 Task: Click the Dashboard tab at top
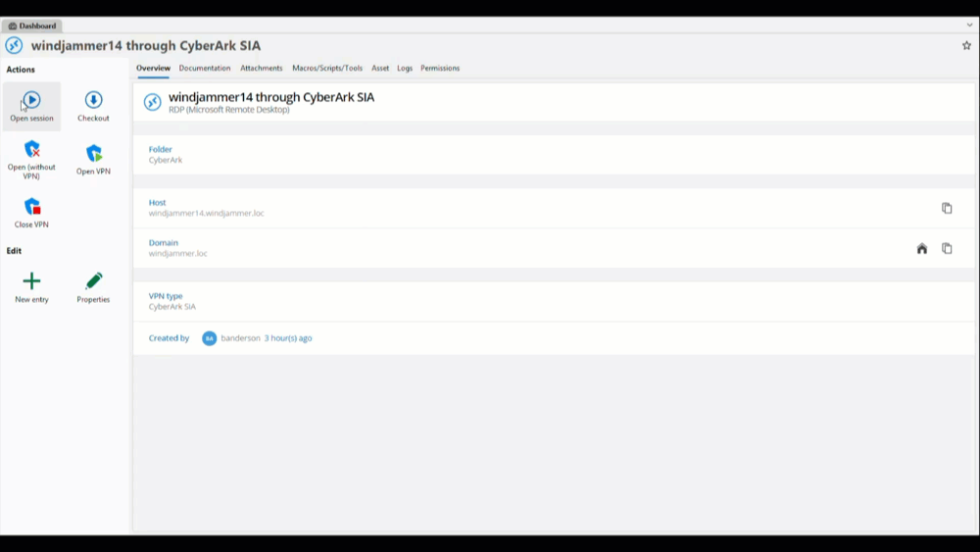[33, 25]
